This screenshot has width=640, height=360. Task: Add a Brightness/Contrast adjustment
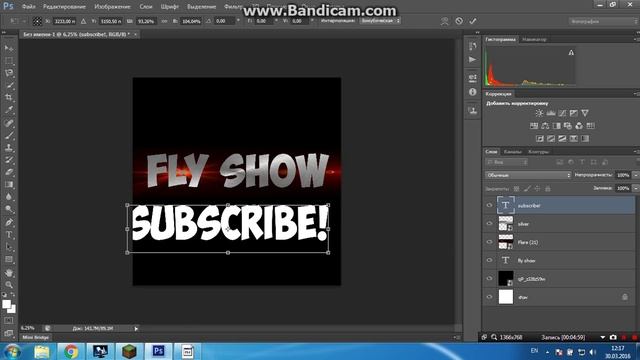pyautogui.click(x=539, y=113)
